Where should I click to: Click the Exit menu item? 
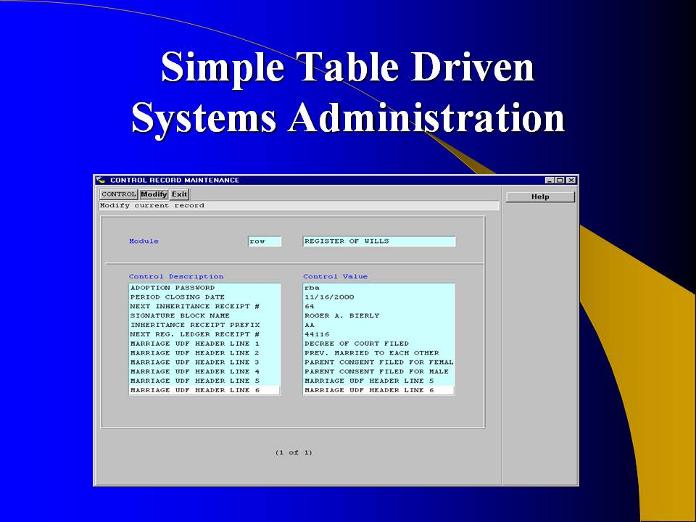(179, 194)
